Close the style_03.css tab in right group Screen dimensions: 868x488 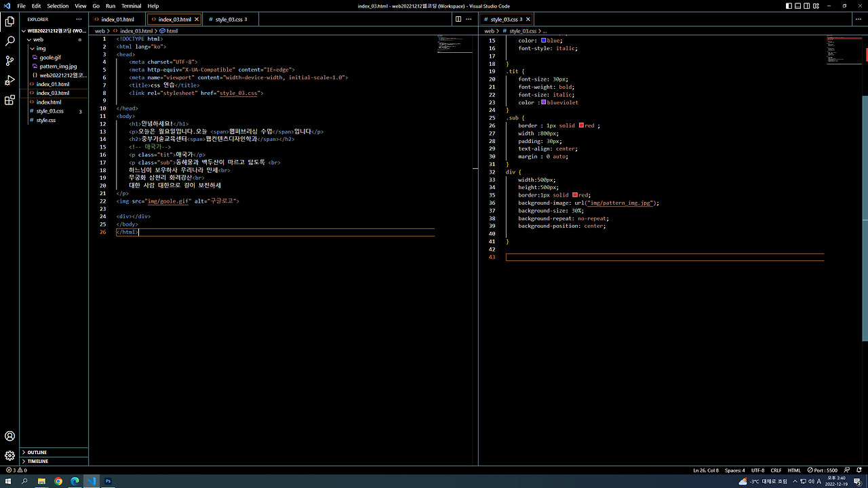[x=528, y=20]
